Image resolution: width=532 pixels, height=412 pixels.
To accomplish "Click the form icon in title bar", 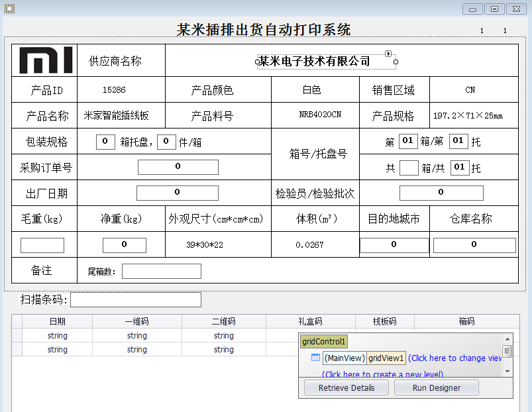I will [9, 9].
